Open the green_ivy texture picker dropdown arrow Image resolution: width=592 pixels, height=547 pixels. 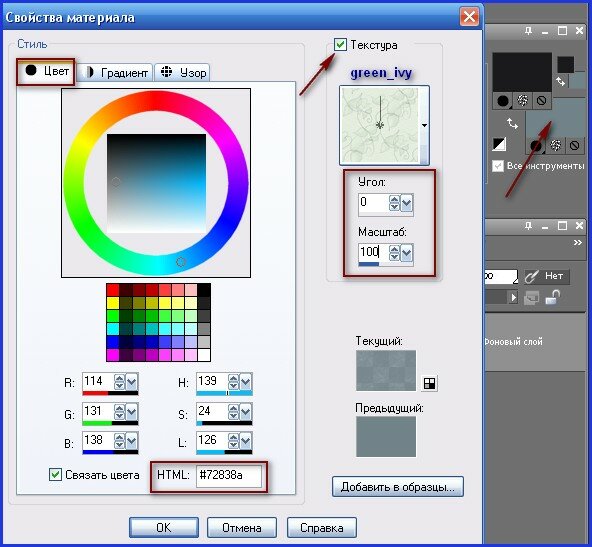coord(424,125)
